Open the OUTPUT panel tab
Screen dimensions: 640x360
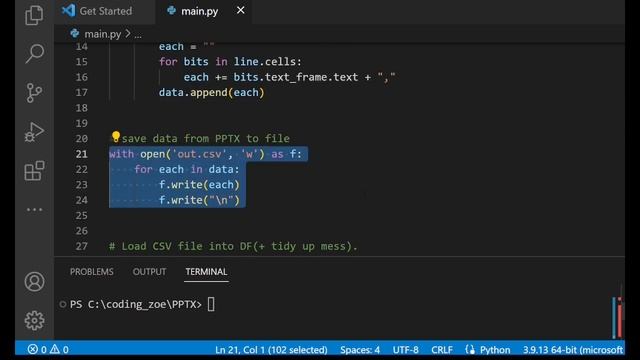[x=149, y=272]
